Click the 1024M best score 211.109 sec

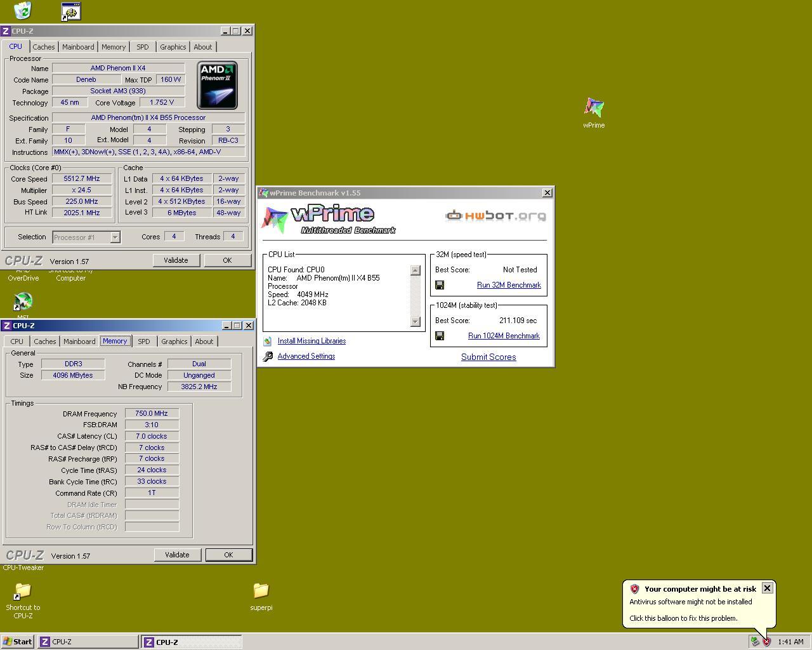click(518, 321)
